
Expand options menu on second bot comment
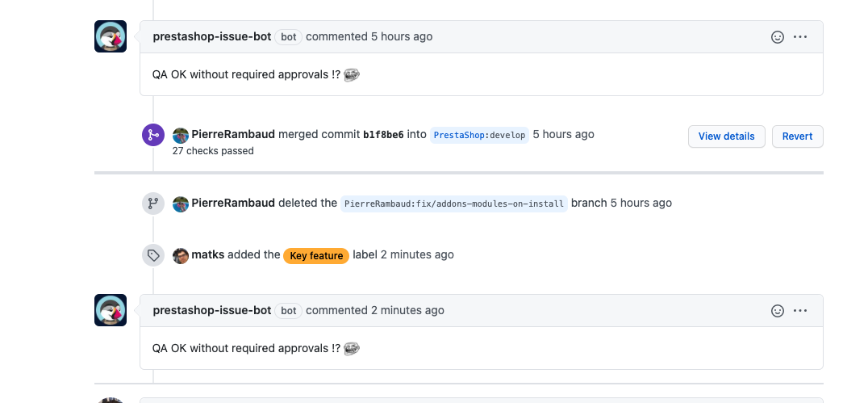[x=800, y=311]
